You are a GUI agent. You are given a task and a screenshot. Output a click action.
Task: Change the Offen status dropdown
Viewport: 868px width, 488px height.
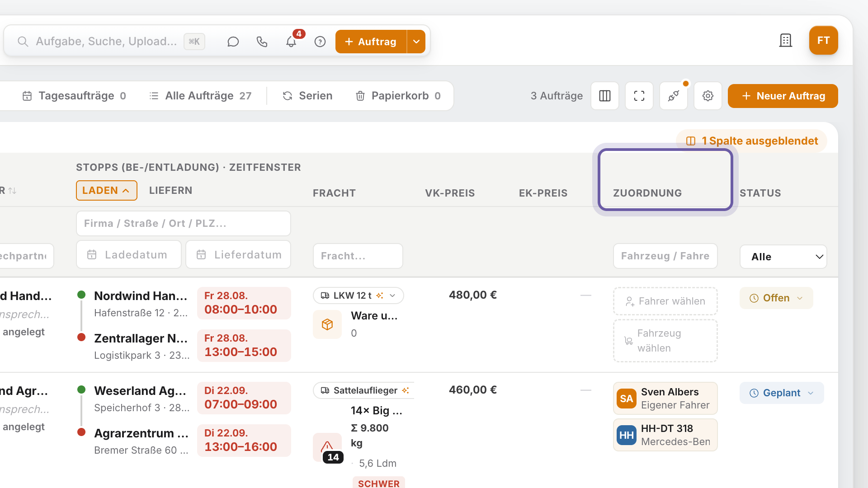click(x=776, y=298)
